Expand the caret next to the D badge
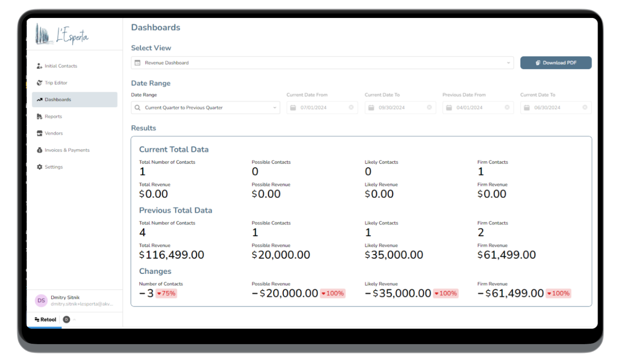 [x=74, y=320]
